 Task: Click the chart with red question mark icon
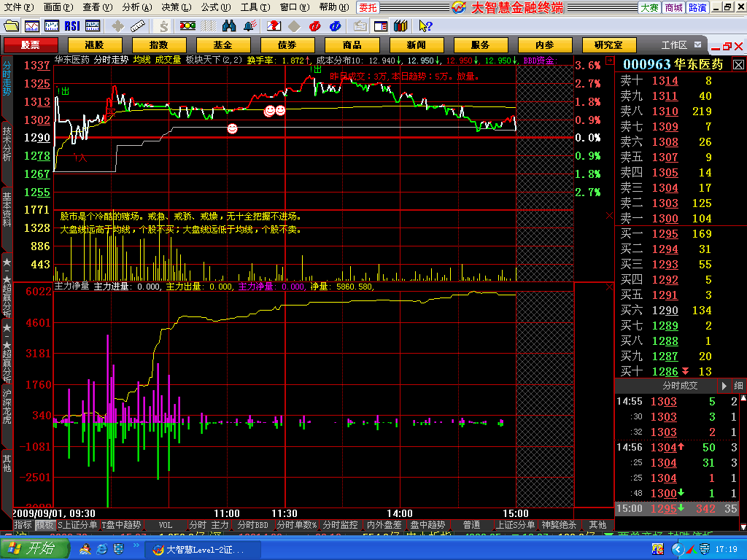pyautogui.click(x=274, y=26)
